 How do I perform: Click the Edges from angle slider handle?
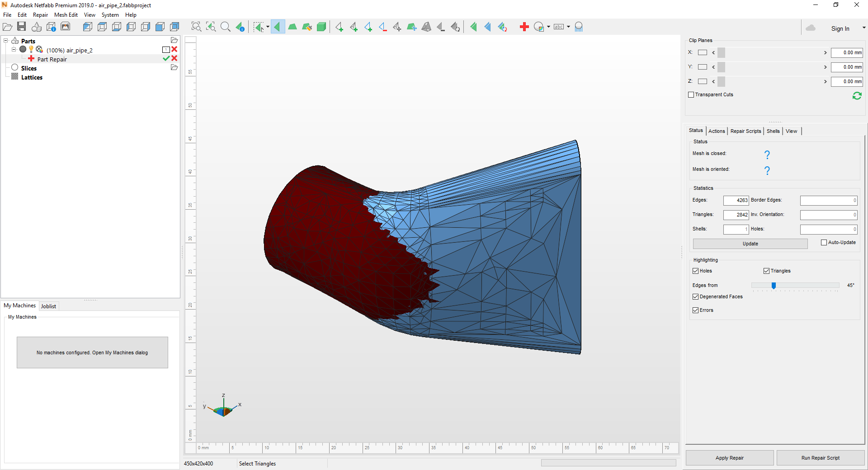click(774, 286)
